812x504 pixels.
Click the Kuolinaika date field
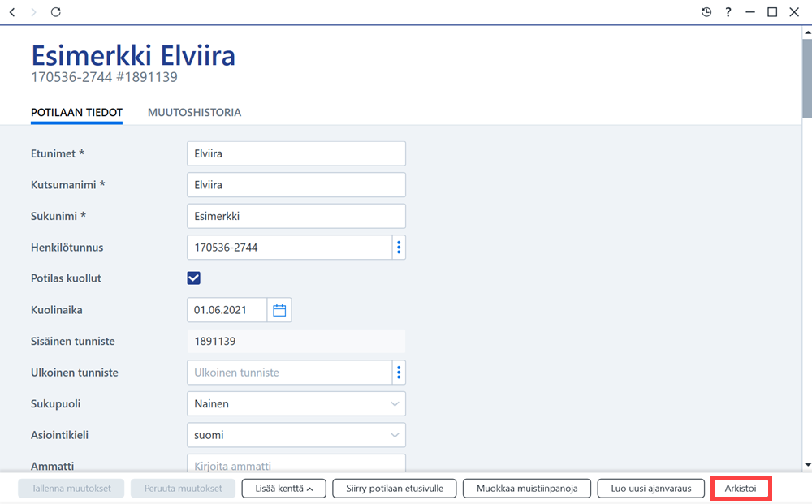tap(227, 310)
